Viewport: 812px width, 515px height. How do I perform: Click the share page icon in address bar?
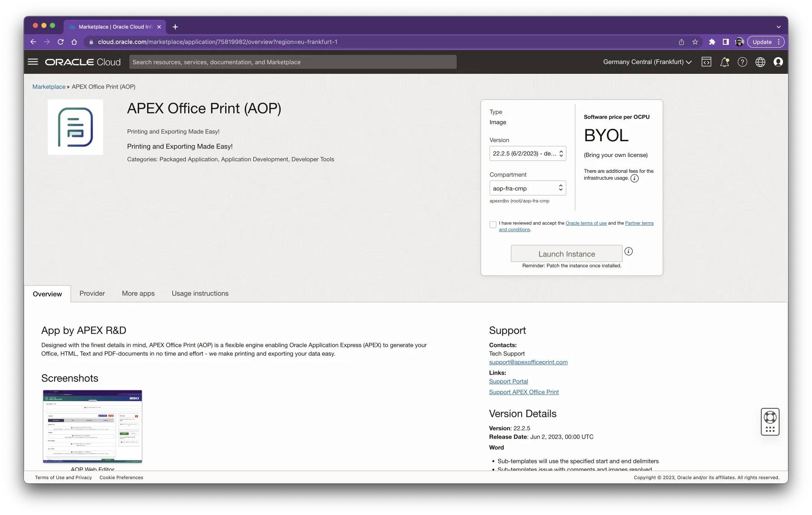pyautogui.click(x=681, y=42)
